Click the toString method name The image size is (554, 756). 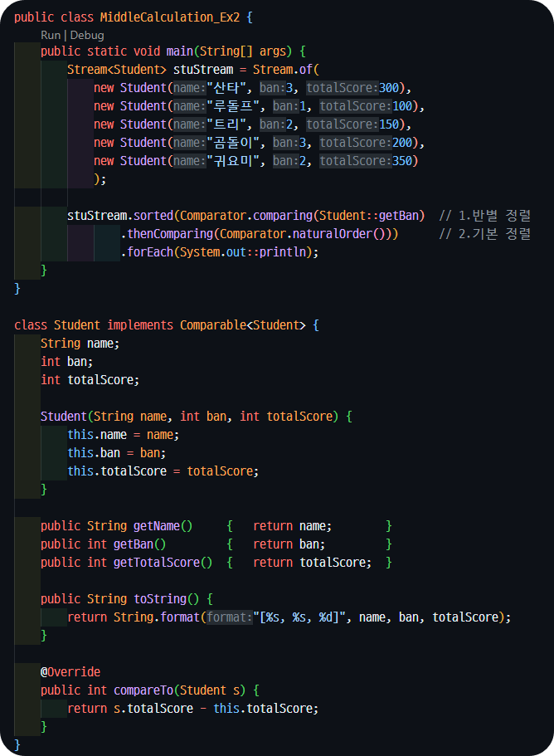[160, 599]
